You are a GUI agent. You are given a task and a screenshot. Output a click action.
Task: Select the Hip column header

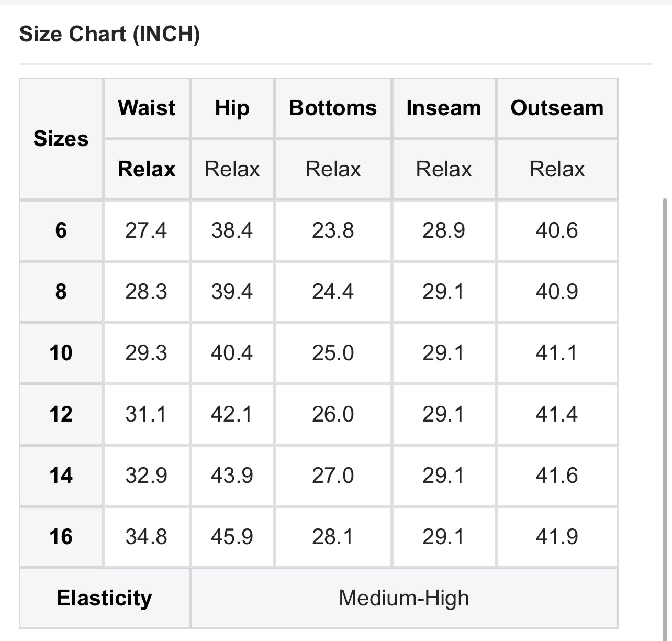tap(232, 108)
